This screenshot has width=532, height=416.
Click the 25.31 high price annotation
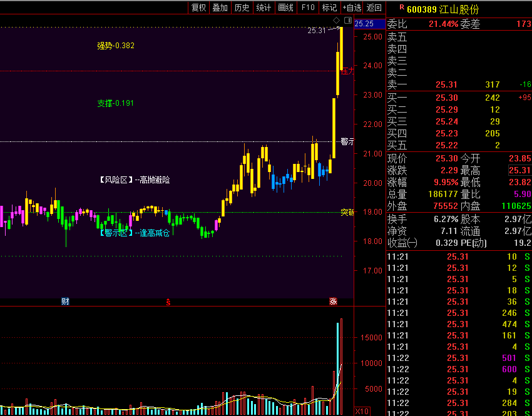click(317, 31)
